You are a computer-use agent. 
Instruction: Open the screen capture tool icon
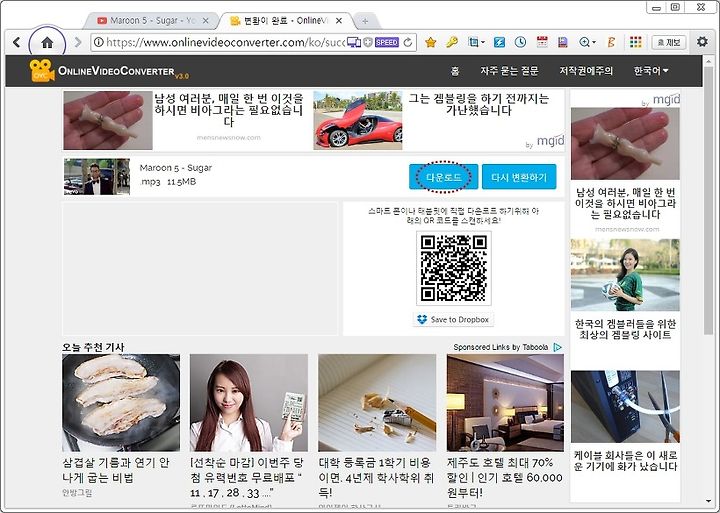pos(472,42)
